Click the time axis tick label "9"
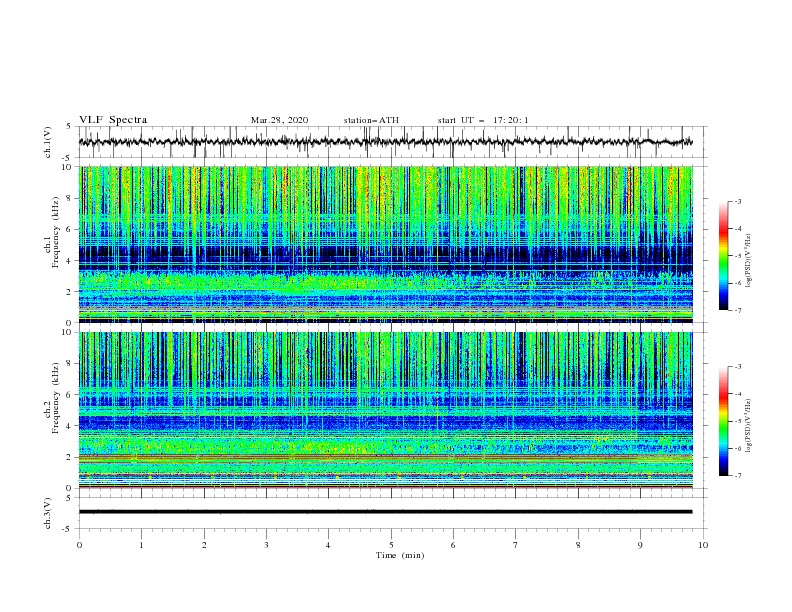Image resolution: width=792 pixels, height=612 pixels. pos(640,545)
